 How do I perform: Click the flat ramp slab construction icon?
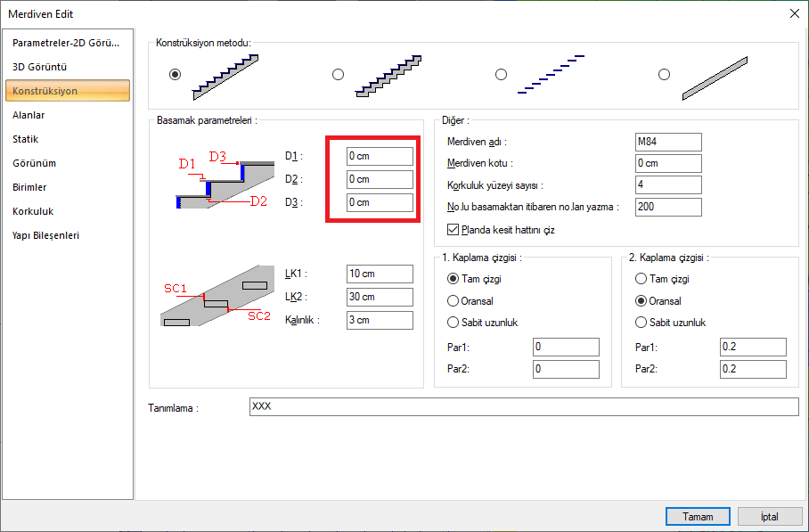click(x=715, y=78)
